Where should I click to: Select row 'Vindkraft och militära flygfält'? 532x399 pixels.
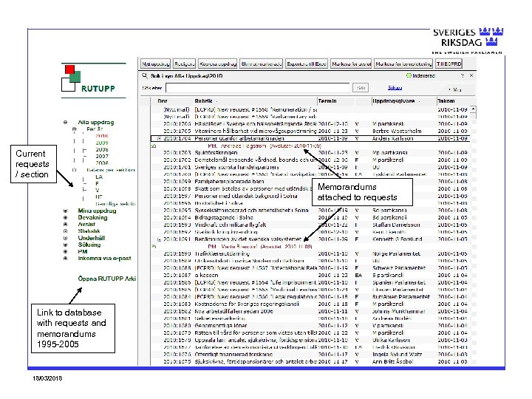tap(309, 225)
